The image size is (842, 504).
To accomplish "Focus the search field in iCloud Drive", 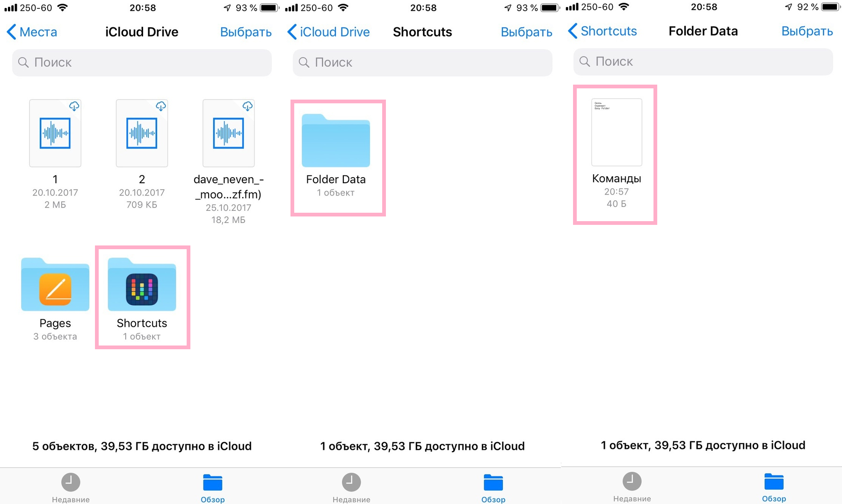I will coord(142,63).
